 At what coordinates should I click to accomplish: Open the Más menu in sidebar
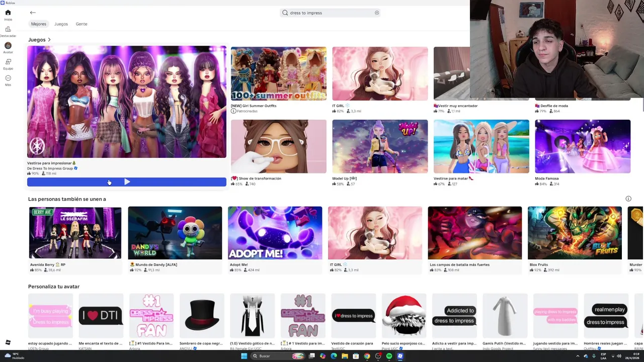pos(8,80)
